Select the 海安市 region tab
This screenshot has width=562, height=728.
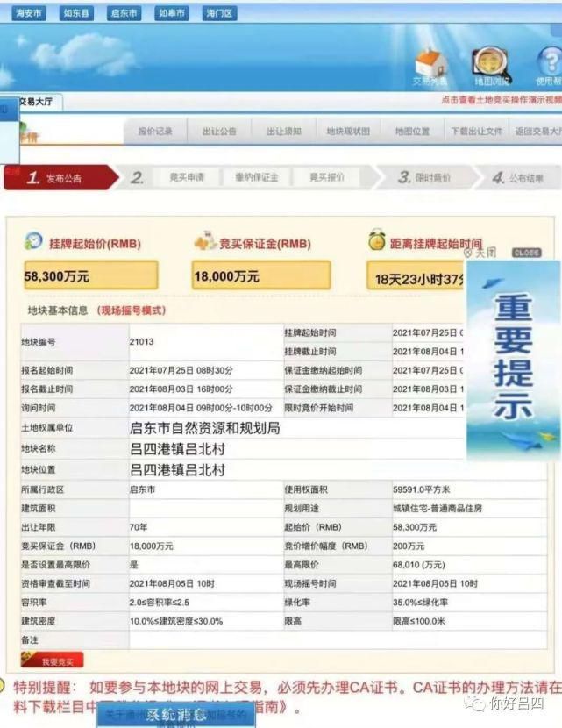pyautogui.click(x=29, y=13)
